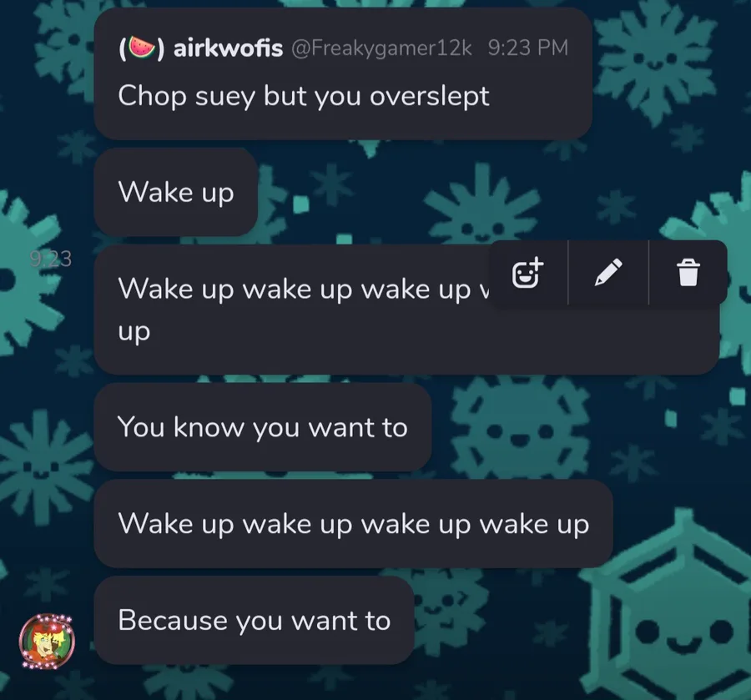
Task: Click the smiling snowflake in the top right
Action: [x=655, y=60]
